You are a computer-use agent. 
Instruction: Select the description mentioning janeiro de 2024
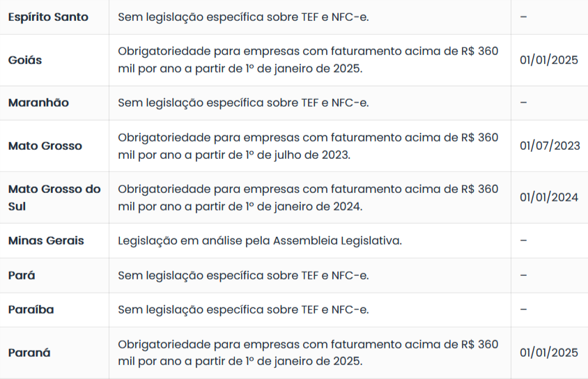(x=308, y=197)
